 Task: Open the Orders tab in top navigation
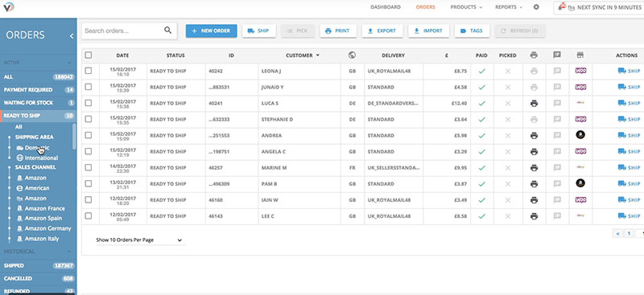(425, 7)
